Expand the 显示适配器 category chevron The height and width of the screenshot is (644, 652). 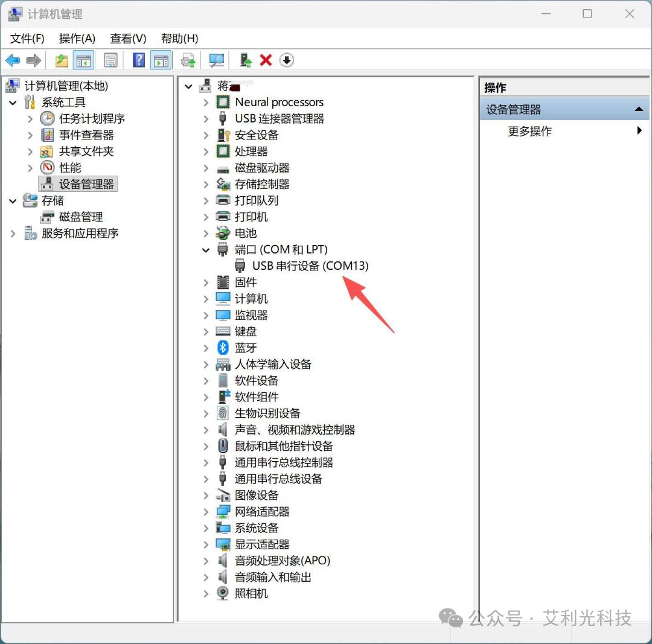[x=206, y=544]
